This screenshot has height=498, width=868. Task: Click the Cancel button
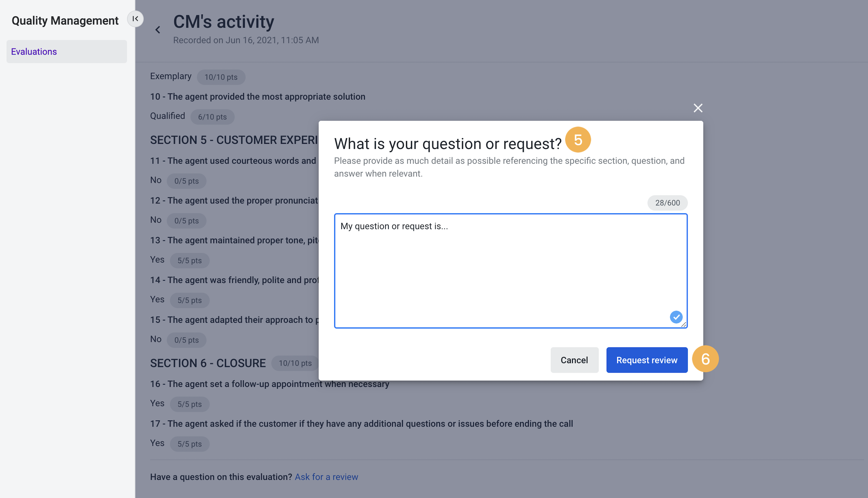pos(574,360)
